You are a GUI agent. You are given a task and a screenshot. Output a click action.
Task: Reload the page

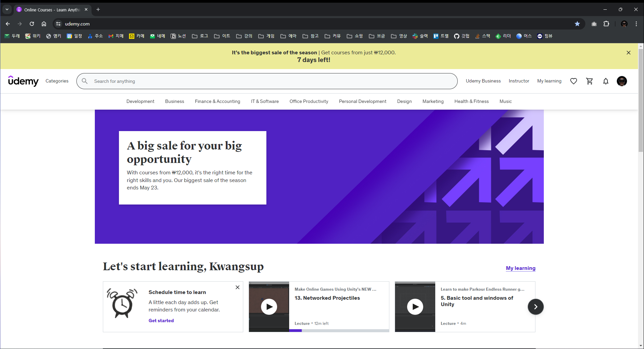32,24
